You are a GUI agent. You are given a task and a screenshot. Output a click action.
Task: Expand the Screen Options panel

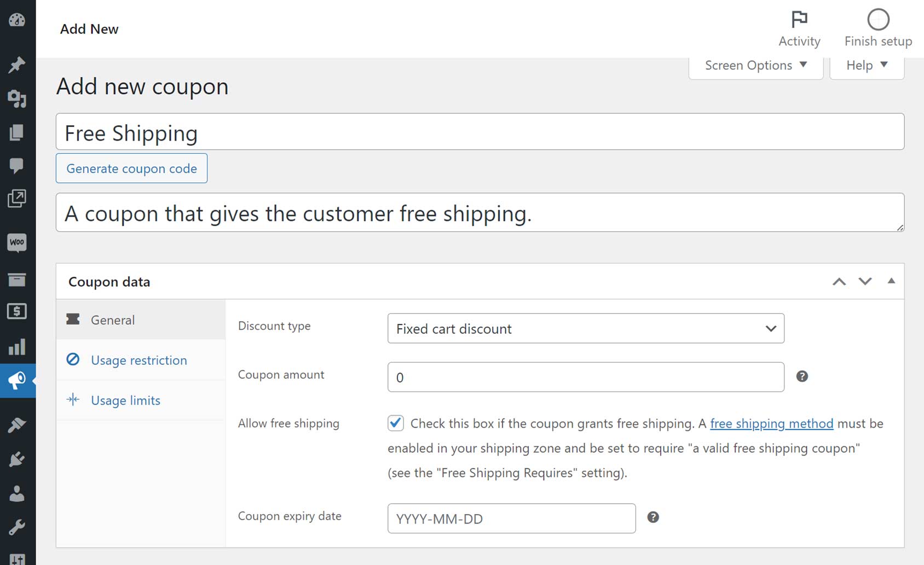(x=755, y=65)
